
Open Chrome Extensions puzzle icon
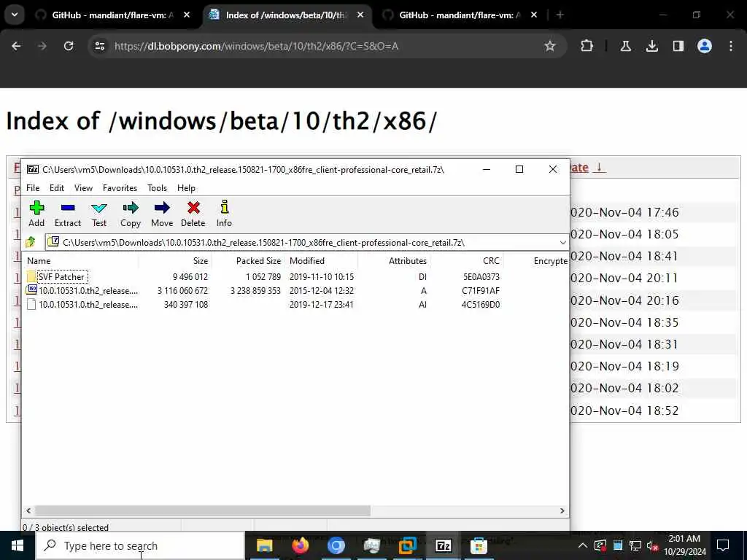tap(587, 46)
